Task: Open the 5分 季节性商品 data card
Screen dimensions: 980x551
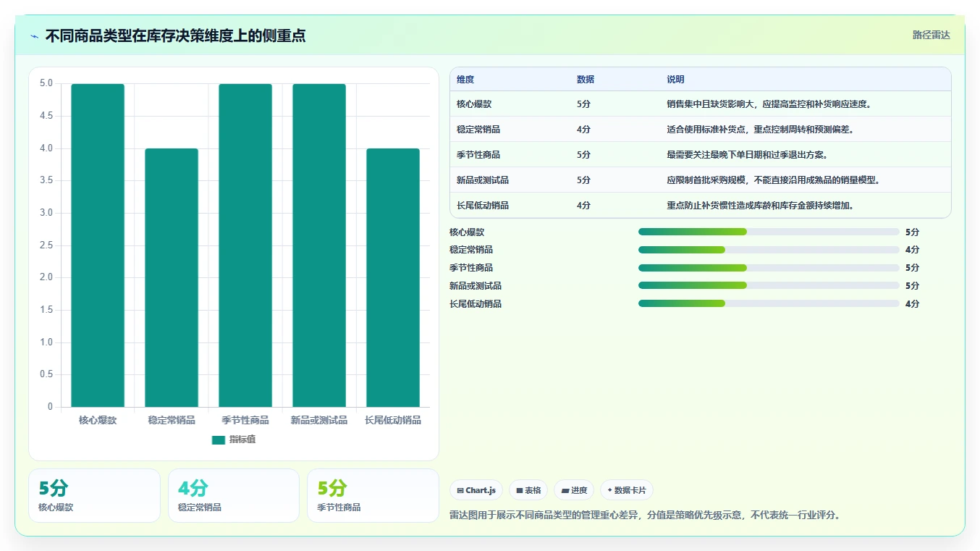Action: click(373, 496)
